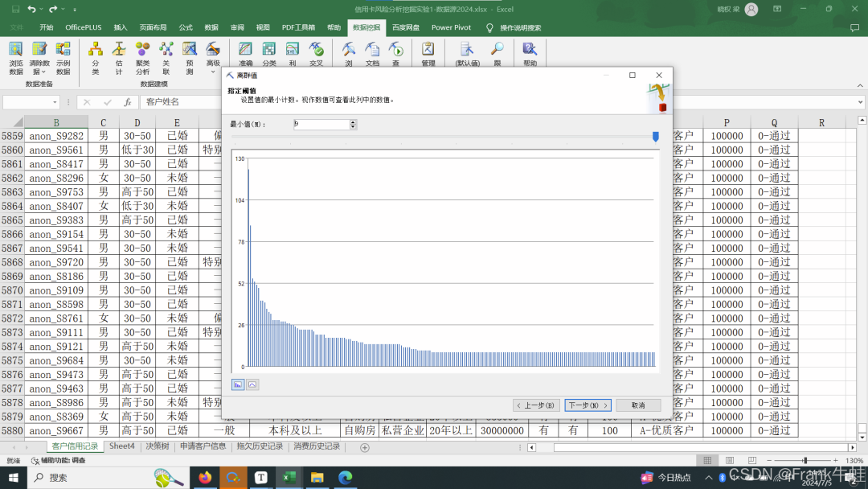Click the 下一步(N) next button
Screen dimensions: 868x489
588,405
